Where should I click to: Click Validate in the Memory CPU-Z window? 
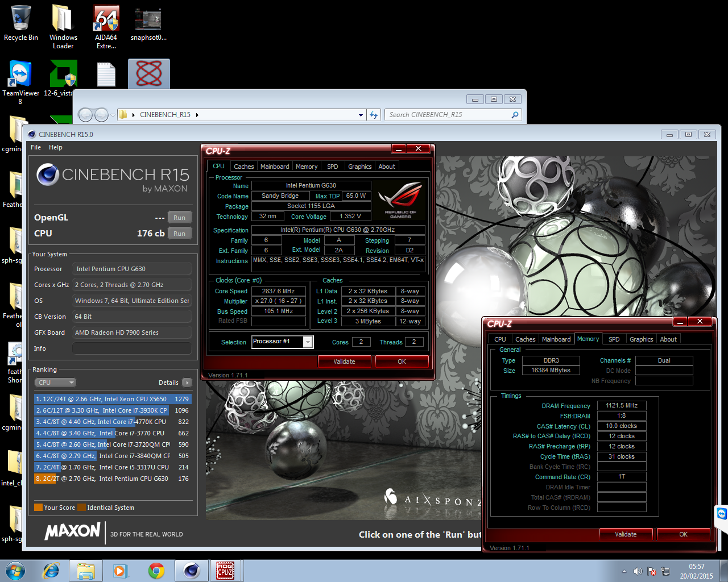pyautogui.click(x=626, y=534)
